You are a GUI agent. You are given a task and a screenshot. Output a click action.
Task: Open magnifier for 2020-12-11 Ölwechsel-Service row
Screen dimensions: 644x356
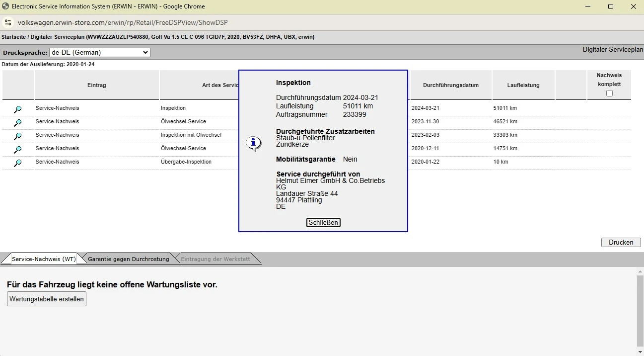coord(18,149)
